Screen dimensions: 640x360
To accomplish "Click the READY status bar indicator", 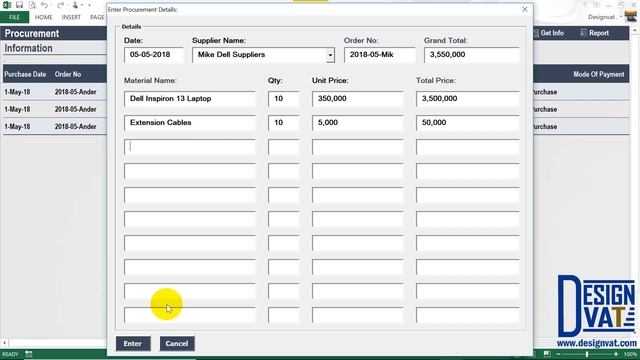I will point(10,354).
